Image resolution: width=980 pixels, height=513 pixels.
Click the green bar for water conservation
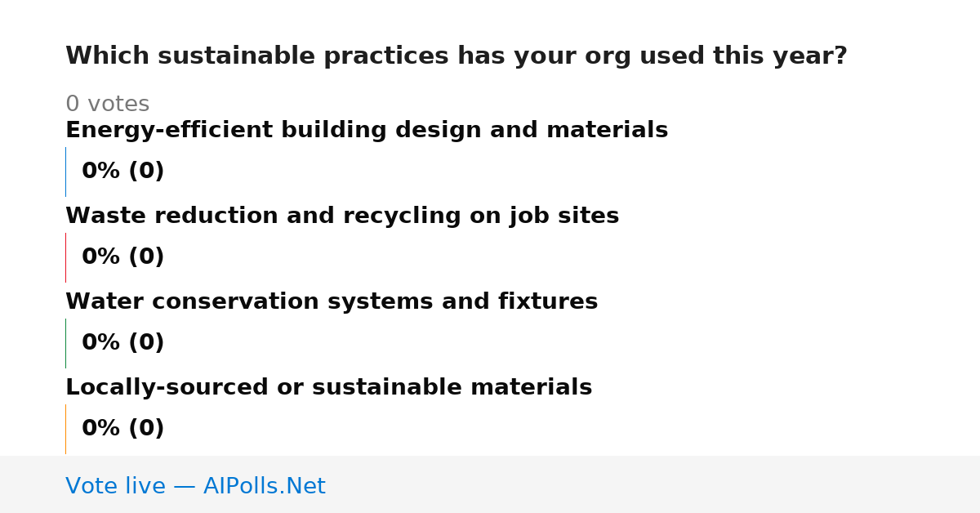pyautogui.click(x=65, y=343)
